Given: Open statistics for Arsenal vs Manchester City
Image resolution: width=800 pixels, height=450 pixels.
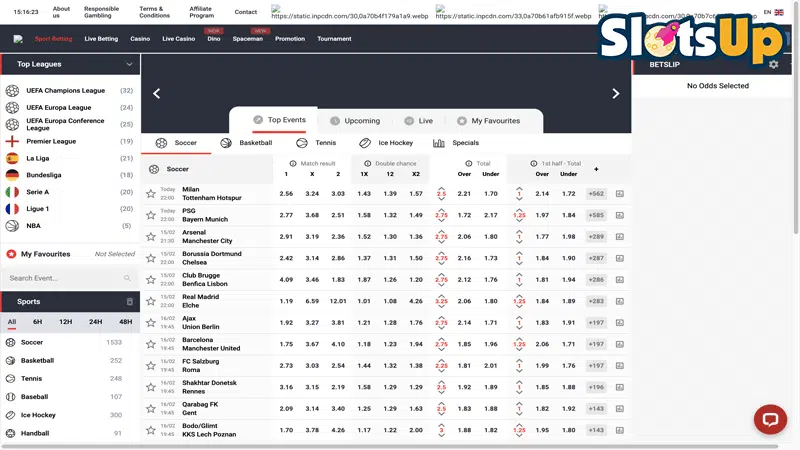Looking at the screenshot, I should tap(620, 237).
